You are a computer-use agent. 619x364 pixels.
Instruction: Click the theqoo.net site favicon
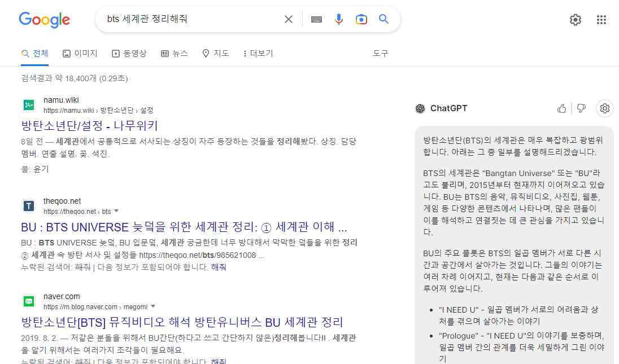coord(28,206)
